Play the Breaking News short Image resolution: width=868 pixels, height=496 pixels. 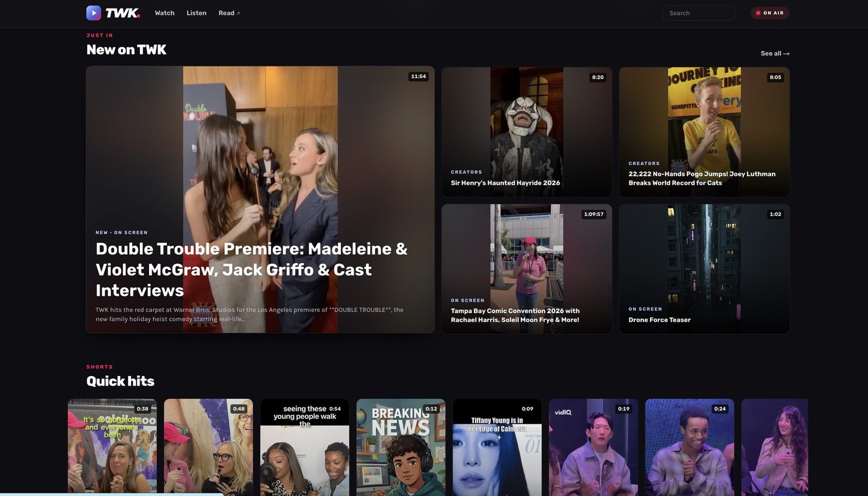(401, 447)
